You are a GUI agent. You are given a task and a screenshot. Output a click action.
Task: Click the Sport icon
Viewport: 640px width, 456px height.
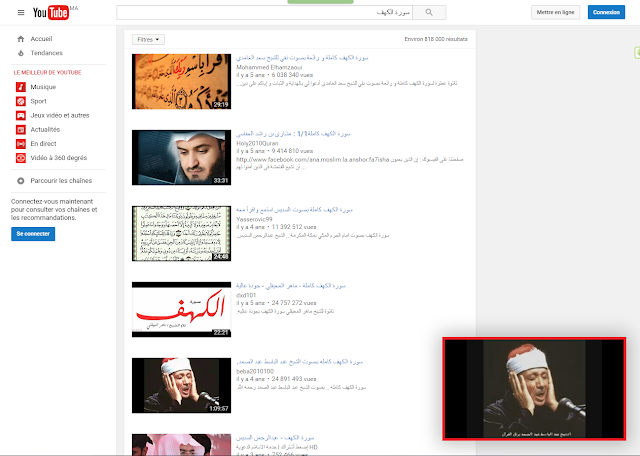coord(21,101)
